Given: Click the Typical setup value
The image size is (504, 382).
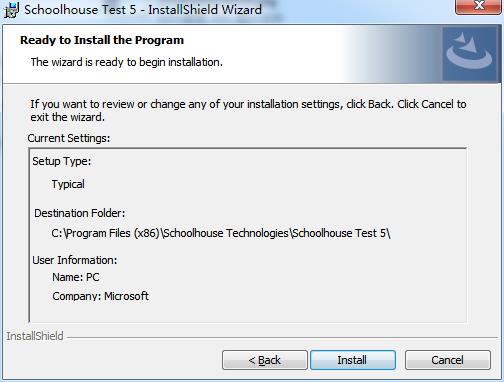Looking at the screenshot, I should (68, 184).
